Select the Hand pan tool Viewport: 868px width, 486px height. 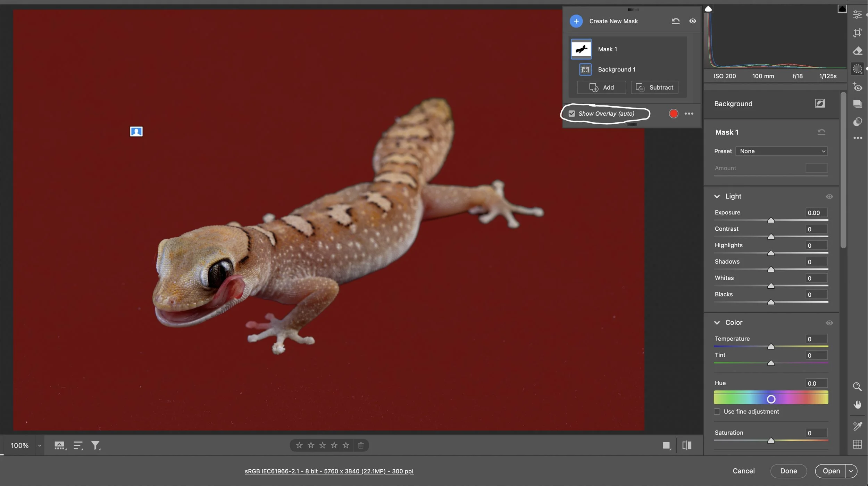tap(857, 405)
